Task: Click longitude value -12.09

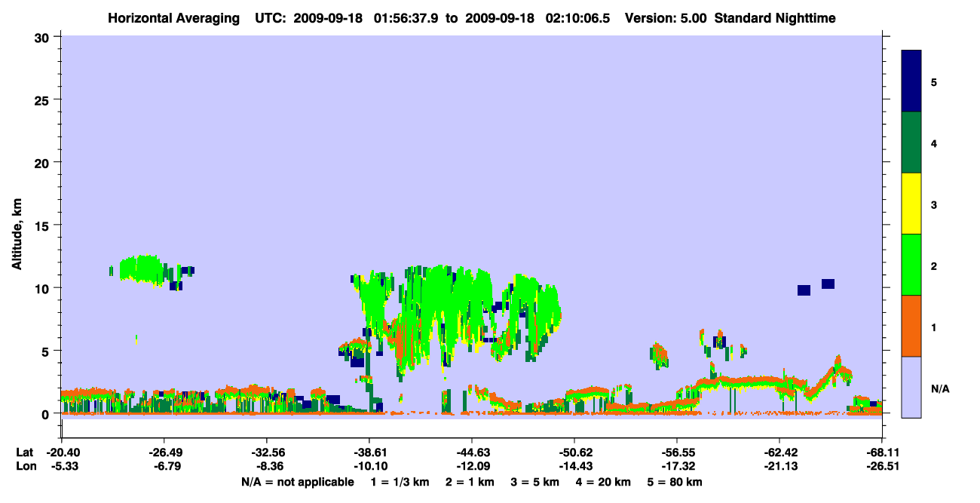Action: (x=471, y=466)
